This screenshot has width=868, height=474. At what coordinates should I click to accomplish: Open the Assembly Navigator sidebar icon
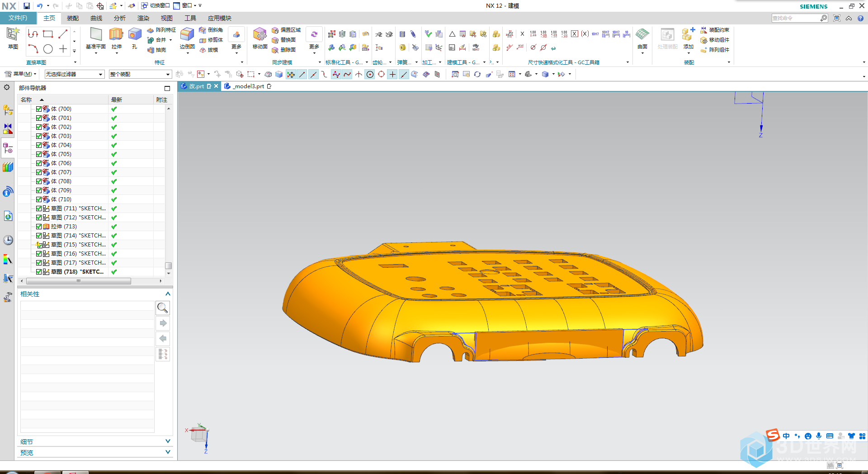[8, 109]
